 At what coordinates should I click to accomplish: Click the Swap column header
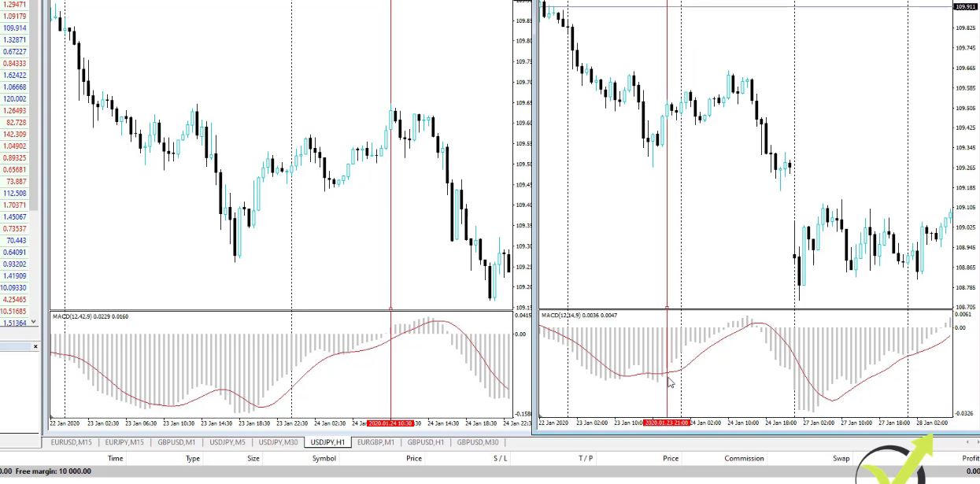point(841,458)
